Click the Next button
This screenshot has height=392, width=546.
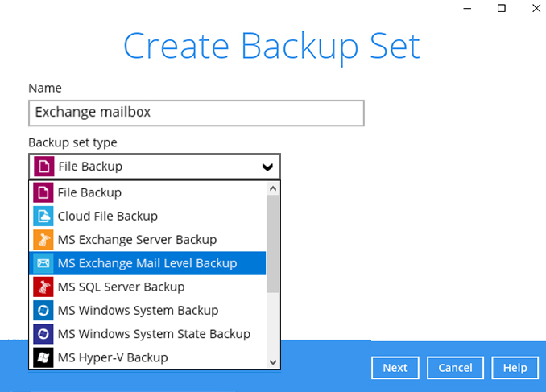pos(395,368)
